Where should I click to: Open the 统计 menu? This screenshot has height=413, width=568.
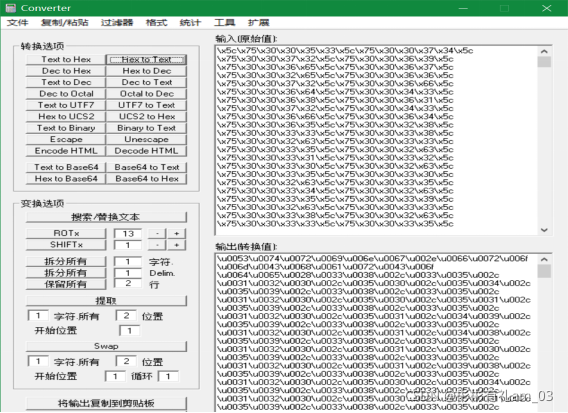tap(190, 22)
